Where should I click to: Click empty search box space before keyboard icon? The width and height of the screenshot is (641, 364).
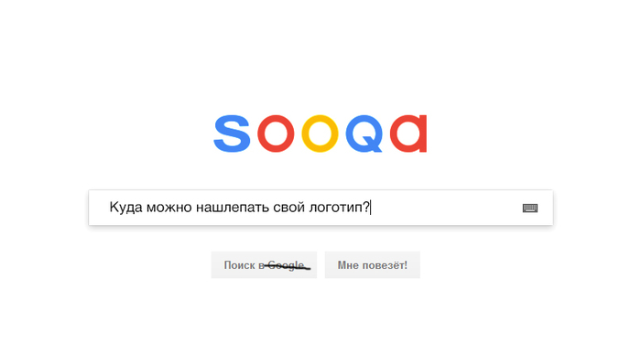point(446,208)
